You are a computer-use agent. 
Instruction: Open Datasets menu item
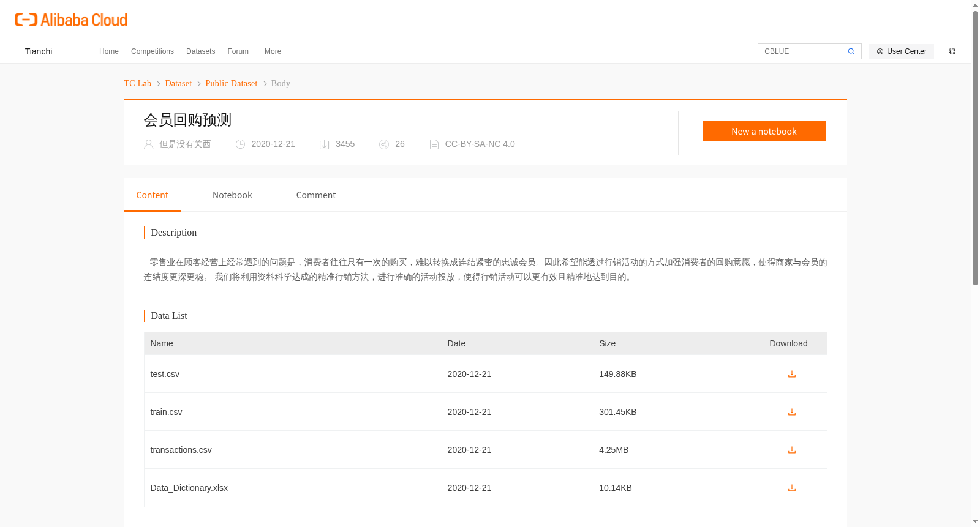click(x=200, y=51)
